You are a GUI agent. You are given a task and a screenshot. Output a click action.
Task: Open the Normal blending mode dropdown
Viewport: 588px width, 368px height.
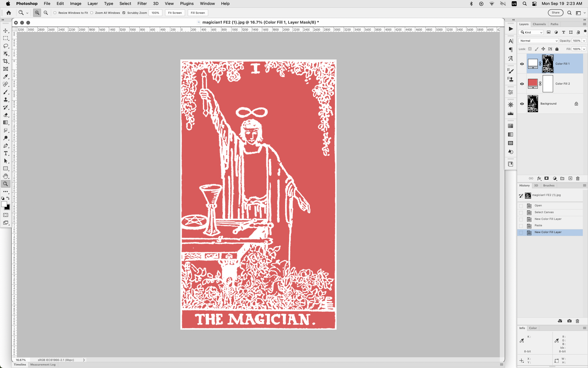click(538, 40)
